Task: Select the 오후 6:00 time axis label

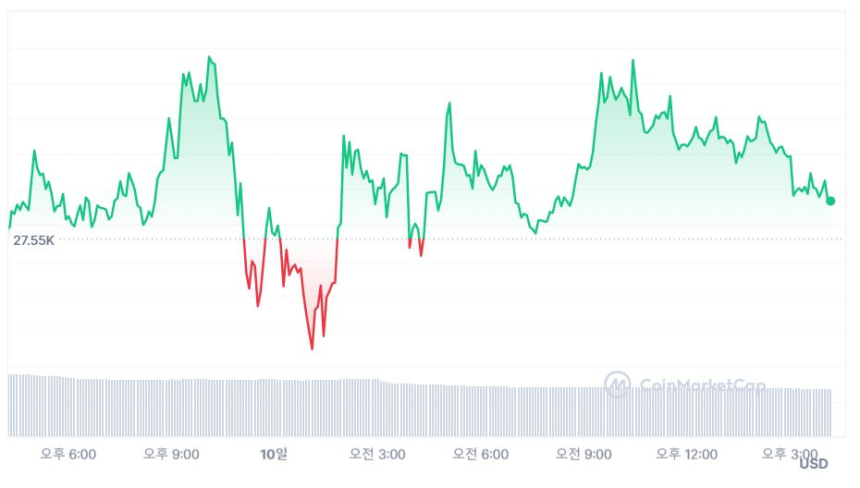Action: click(68, 454)
